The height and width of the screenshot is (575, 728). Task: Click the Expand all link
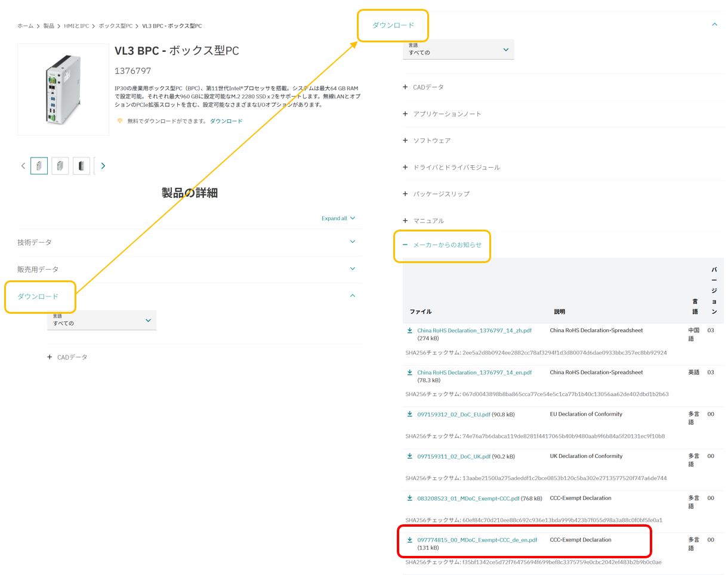336,218
